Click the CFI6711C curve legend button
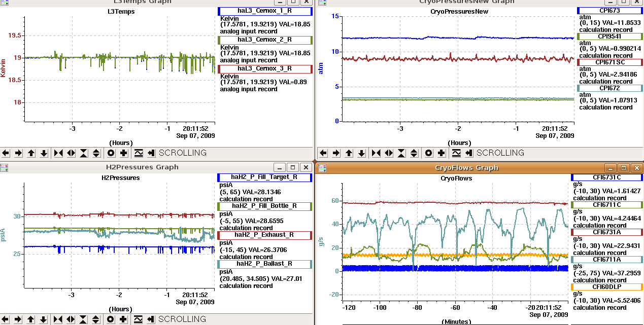This screenshot has height=325, width=644. coord(607,205)
